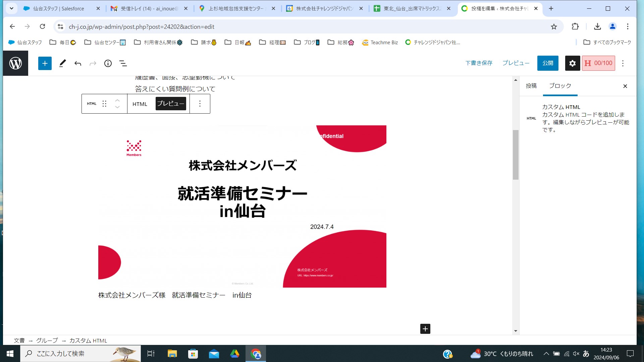Screen dimensions: 644x362
Task: Go back in browser history
Action: (12, 26)
